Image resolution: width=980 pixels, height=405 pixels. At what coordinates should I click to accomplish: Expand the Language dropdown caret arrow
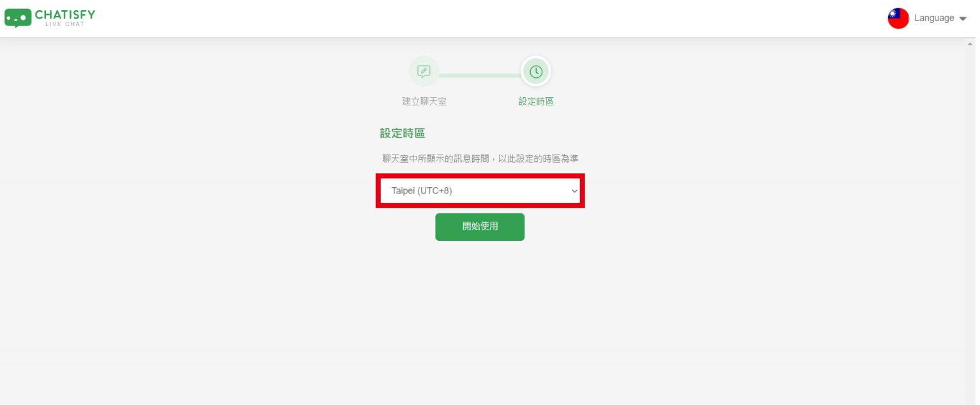(x=963, y=19)
